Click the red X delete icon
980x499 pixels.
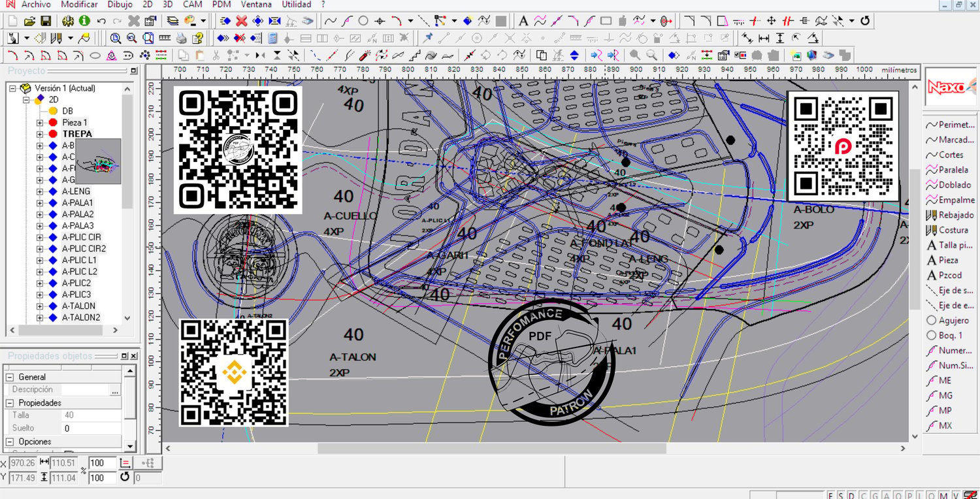click(x=241, y=21)
